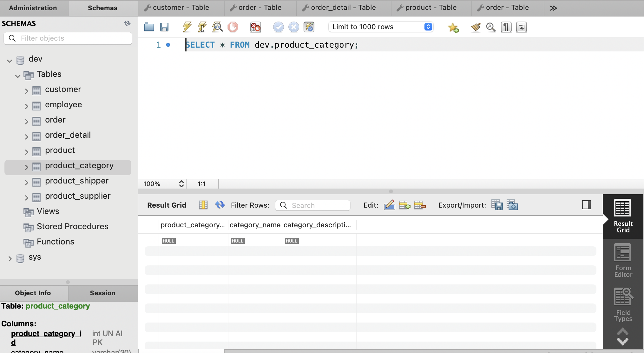Click the editor zoom percentage stepper
This screenshot has width=644, height=353.
[x=181, y=184]
